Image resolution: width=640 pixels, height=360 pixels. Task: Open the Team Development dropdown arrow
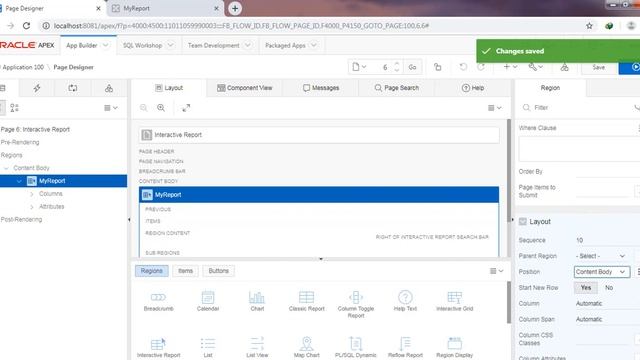(x=247, y=45)
